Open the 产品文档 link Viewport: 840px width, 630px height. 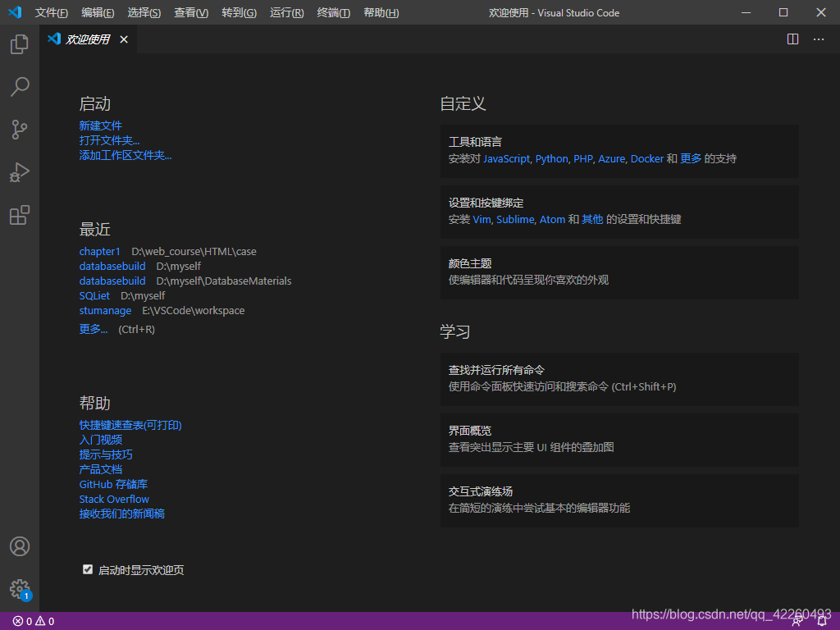click(101, 469)
